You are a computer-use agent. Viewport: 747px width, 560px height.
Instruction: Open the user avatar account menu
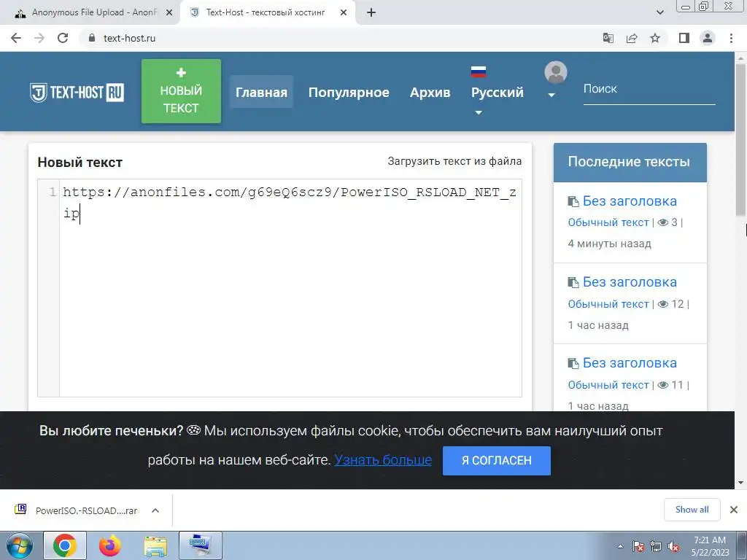click(555, 79)
